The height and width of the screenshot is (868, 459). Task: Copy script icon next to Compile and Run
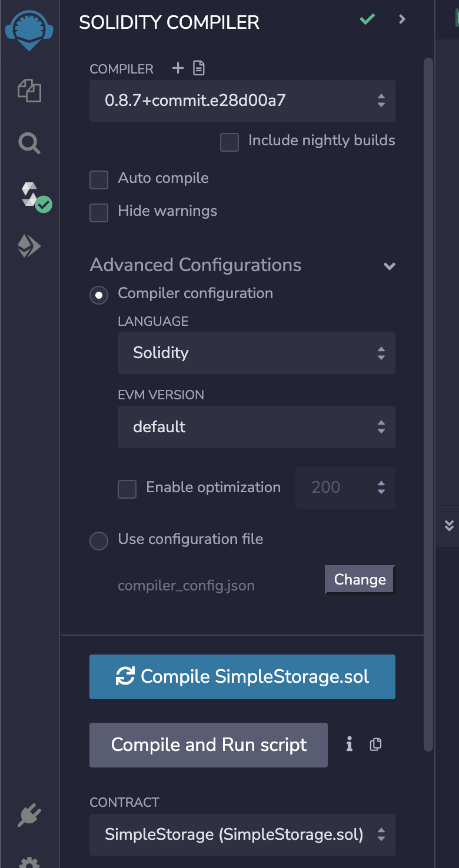click(x=375, y=745)
